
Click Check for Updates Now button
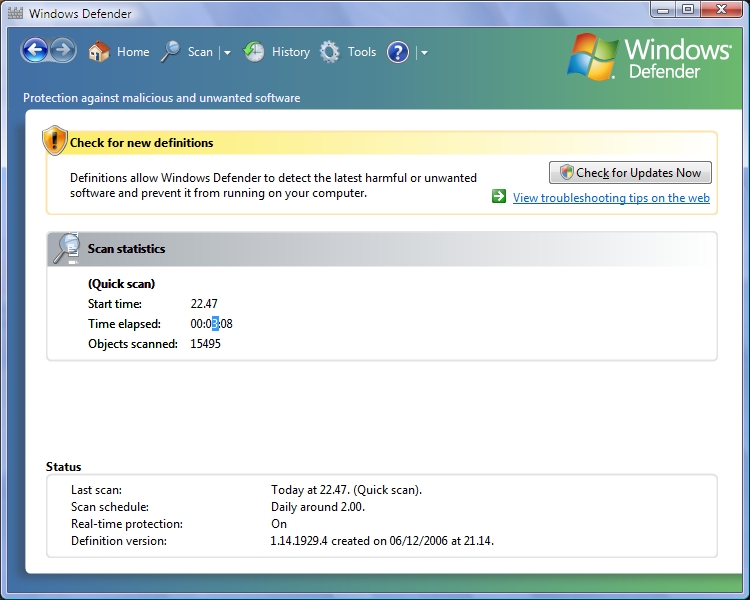(630, 173)
